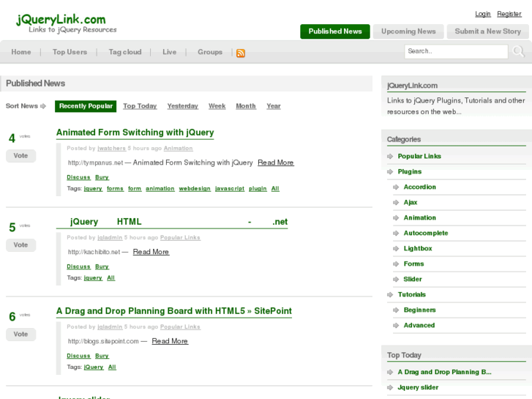The width and height of the screenshot is (532, 399).
Task: Open A Drag and Drop Planning B... in Top Today
Action: (444, 372)
